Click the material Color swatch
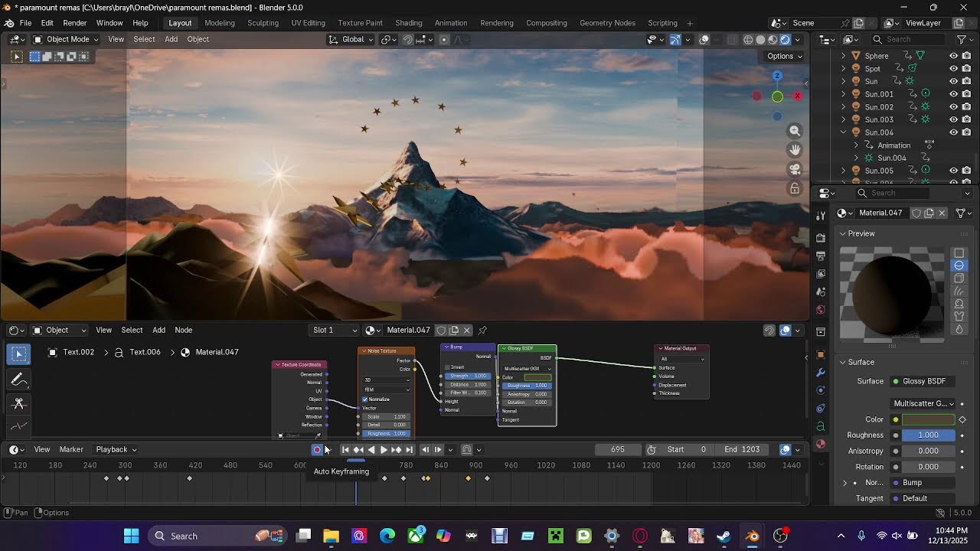 pyautogui.click(x=929, y=419)
